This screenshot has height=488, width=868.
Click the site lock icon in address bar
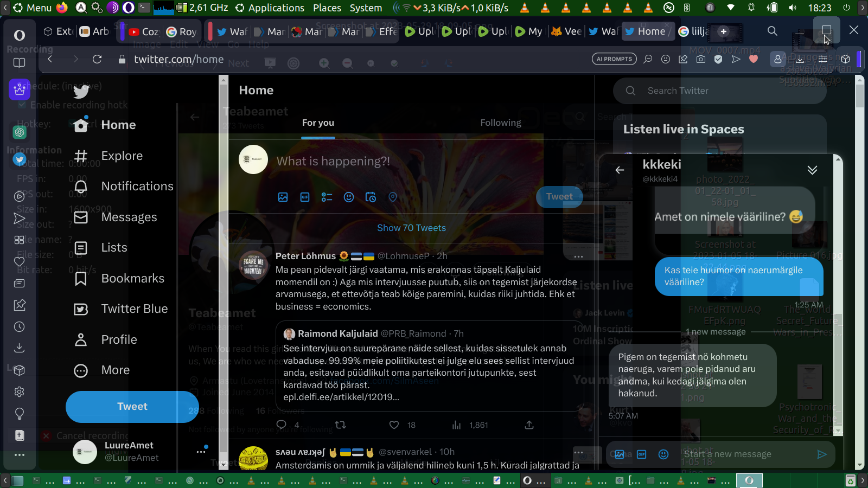(122, 59)
